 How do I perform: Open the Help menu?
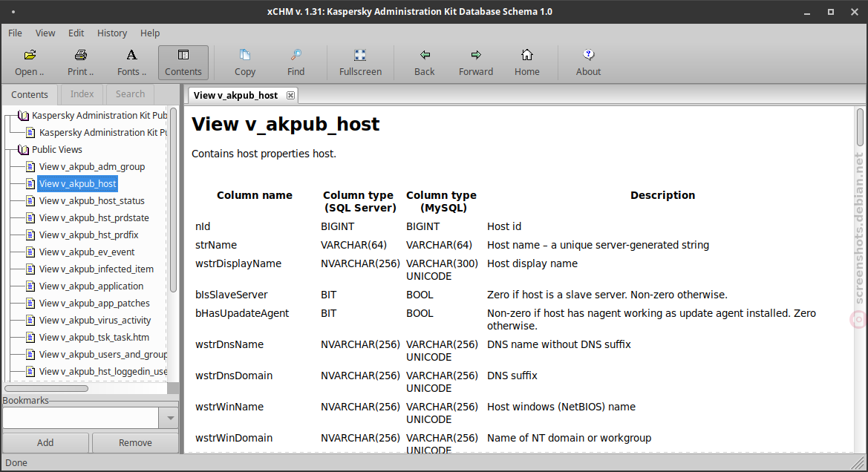[149, 33]
